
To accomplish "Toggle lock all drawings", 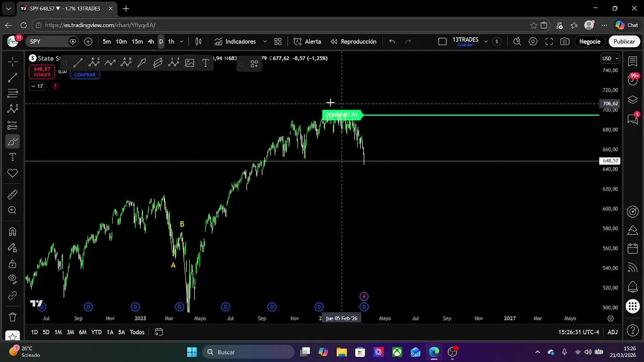I will (x=13, y=264).
